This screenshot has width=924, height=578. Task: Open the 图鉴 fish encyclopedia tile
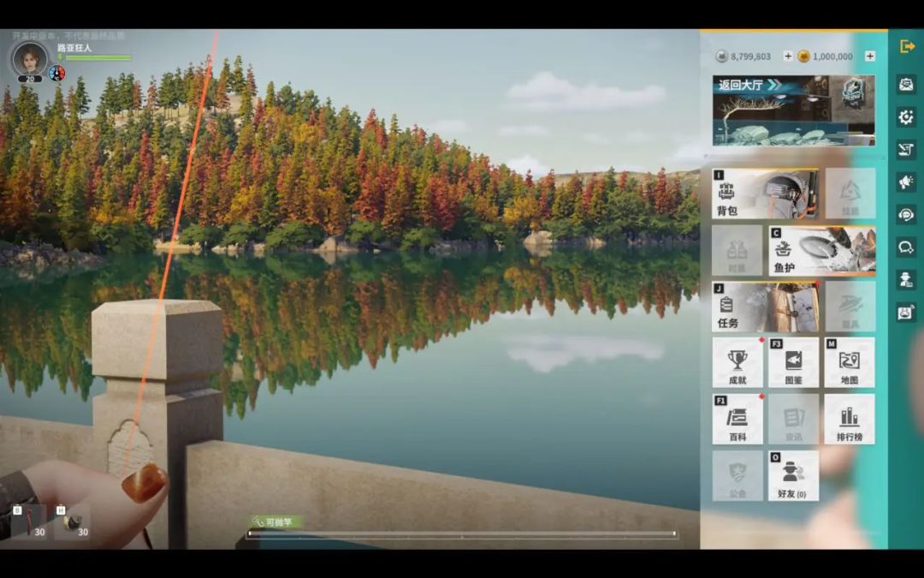pyautogui.click(x=793, y=362)
